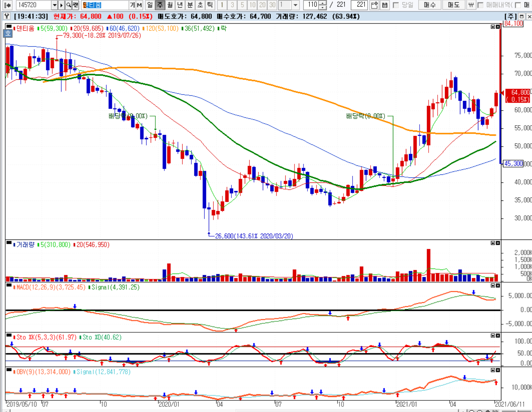Click the total bars field showing 221
This screenshot has width=532, height=412.
pos(360,5)
